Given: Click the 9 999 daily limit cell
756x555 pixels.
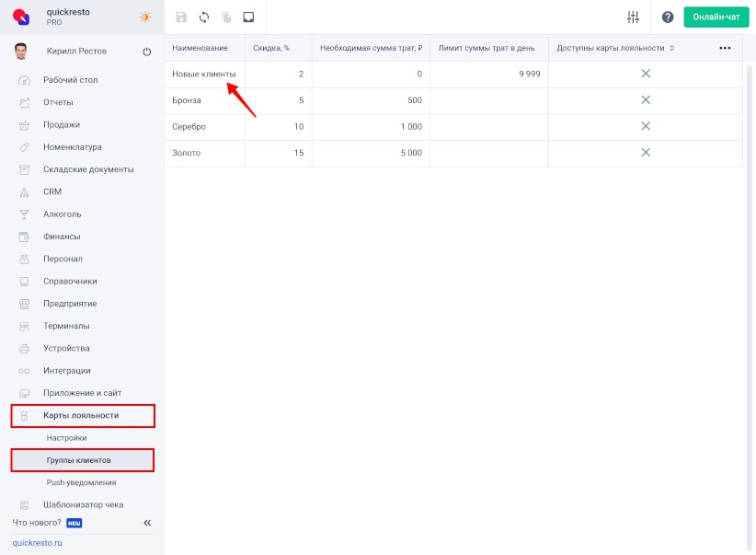Looking at the screenshot, I should pyautogui.click(x=489, y=75).
